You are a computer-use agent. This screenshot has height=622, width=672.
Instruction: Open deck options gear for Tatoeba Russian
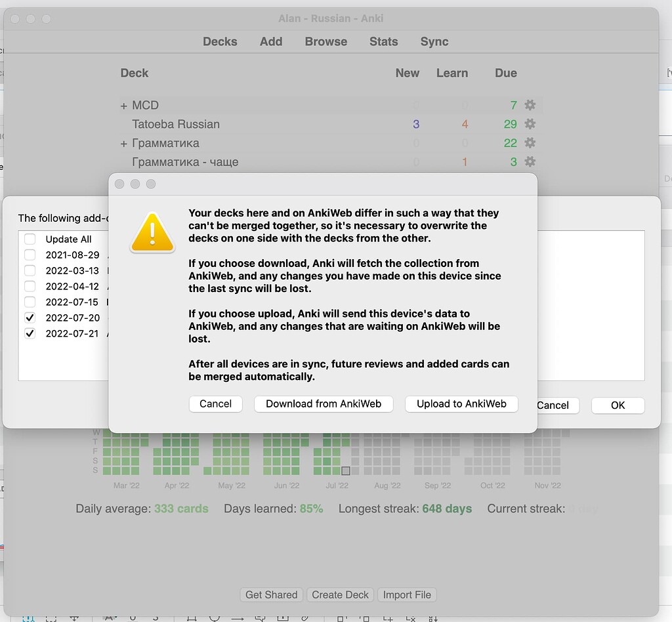[x=530, y=124]
